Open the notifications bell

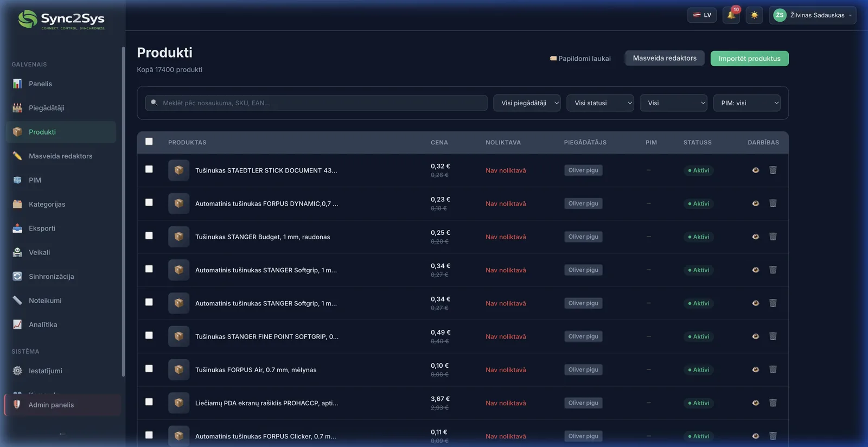click(x=731, y=15)
